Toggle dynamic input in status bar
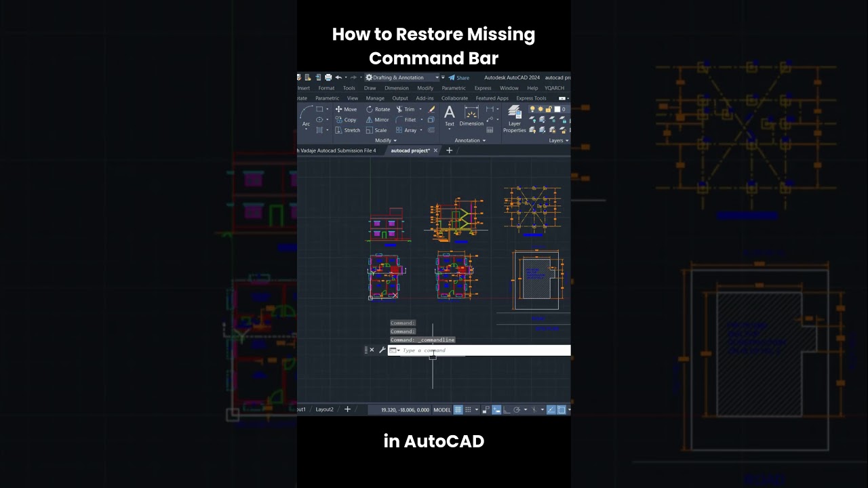Image resolution: width=868 pixels, height=488 pixels. tap(496, 409)
